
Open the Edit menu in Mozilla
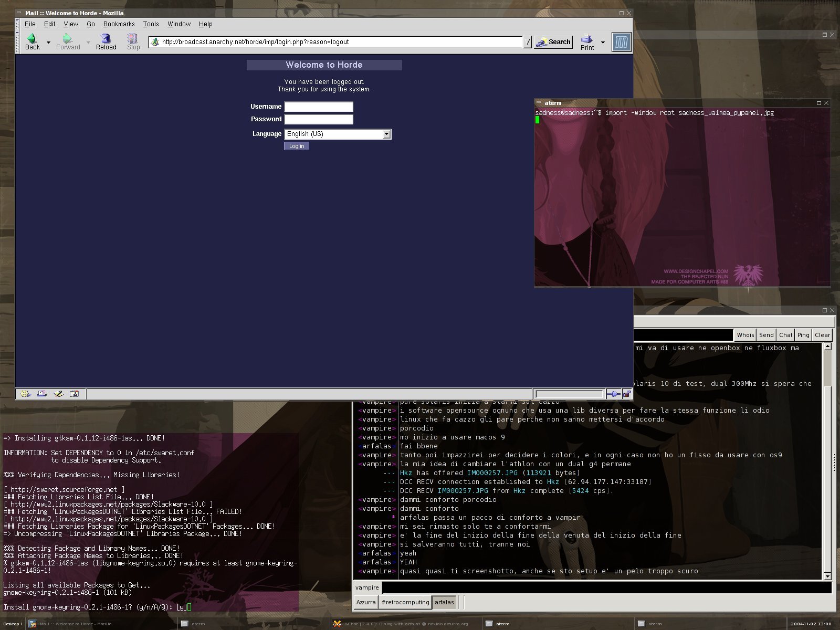pyautogui.click(x=49, y=24)
